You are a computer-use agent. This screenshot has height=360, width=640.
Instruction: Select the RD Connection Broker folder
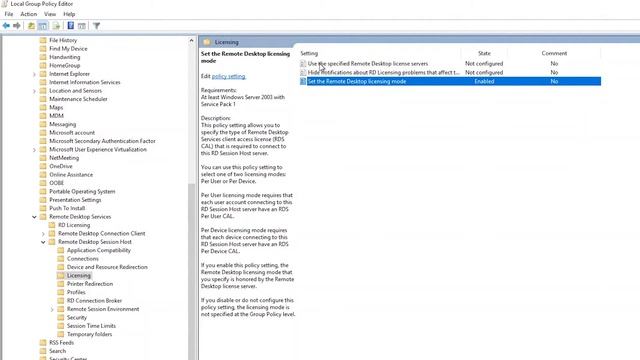pyautogui.click(x=94, y=300)
